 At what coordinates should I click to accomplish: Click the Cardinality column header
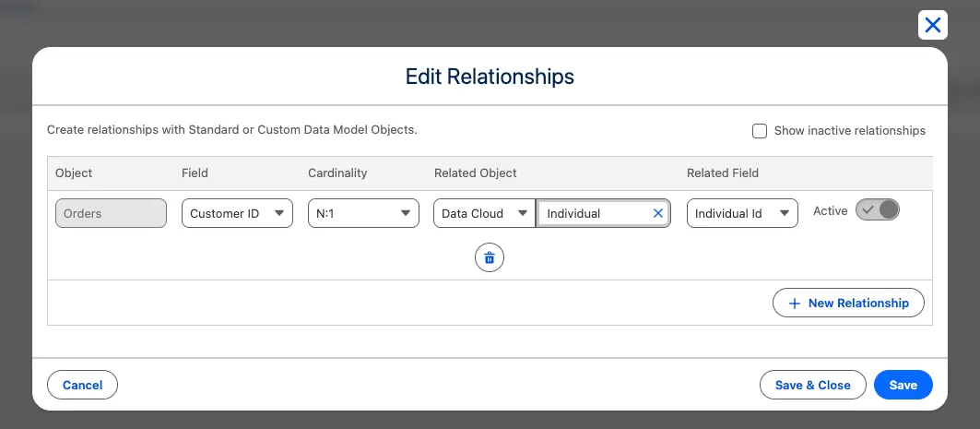click(x=337, y=173)
